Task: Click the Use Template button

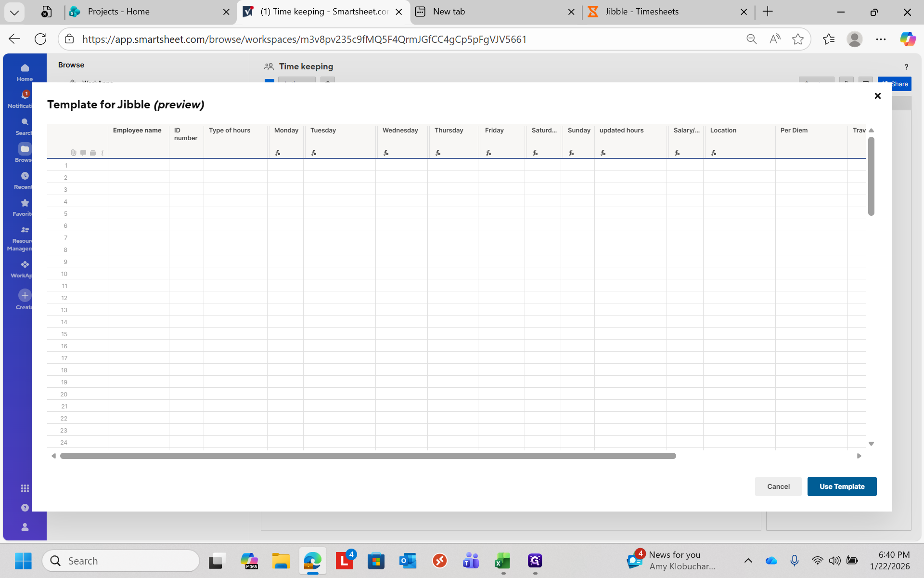Action: 842,486
